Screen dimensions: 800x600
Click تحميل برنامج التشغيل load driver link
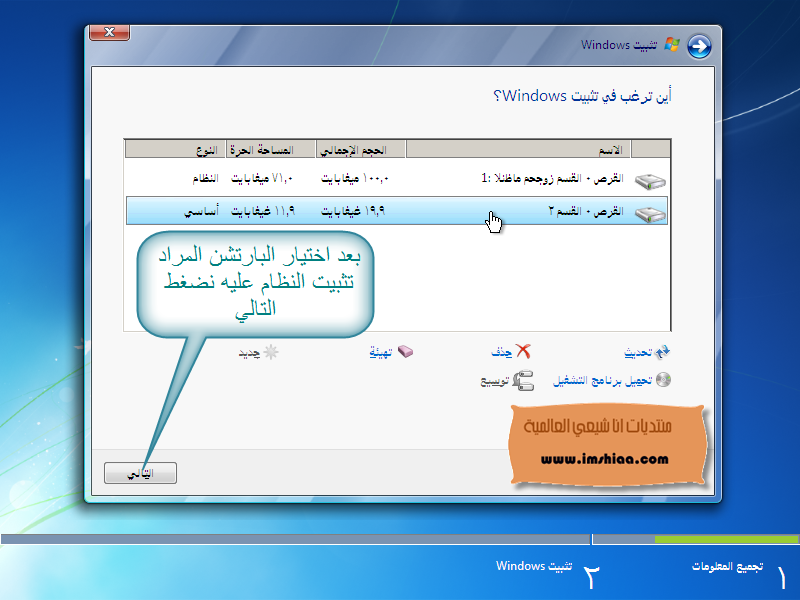click(603, 381)
